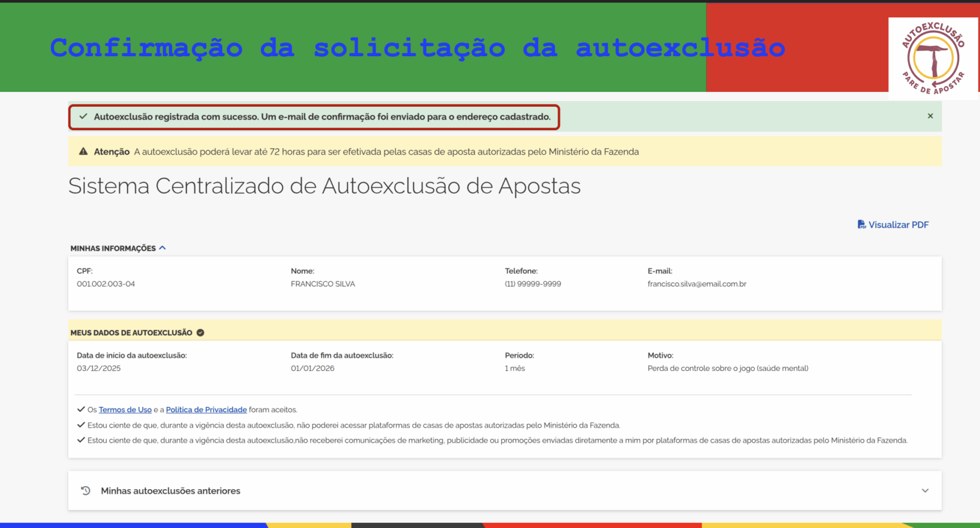Image resolution: width=980 pixels, height=528 pixels.
Task: Click the success checkmark icon in green alert
Action: click(83, 116)
